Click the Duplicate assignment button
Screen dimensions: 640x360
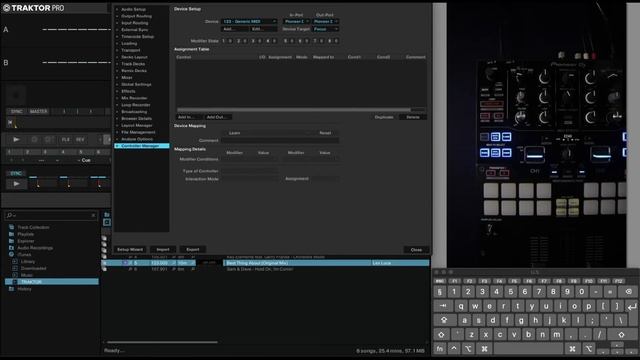(x=384, y=117)
